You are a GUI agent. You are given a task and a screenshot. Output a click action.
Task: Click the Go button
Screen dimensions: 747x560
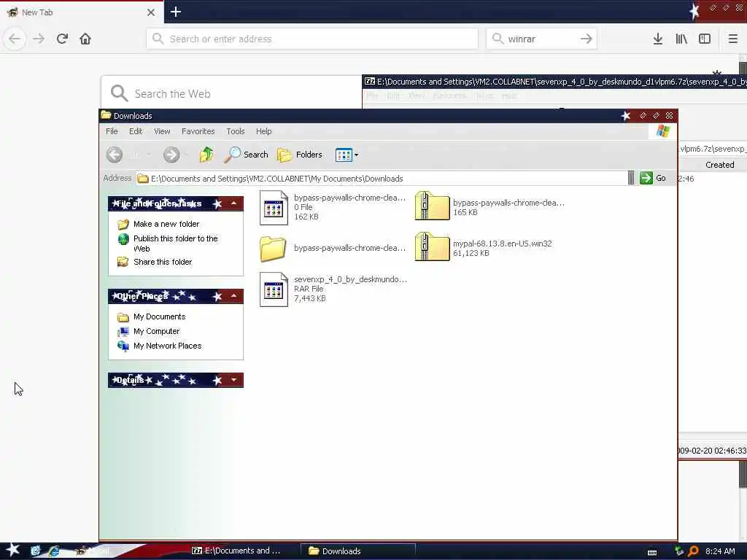(653, 178)
